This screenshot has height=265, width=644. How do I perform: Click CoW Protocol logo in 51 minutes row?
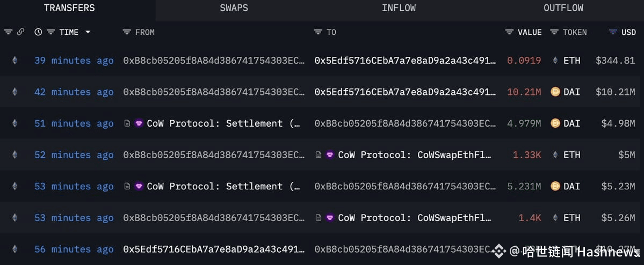pos(139,123)
